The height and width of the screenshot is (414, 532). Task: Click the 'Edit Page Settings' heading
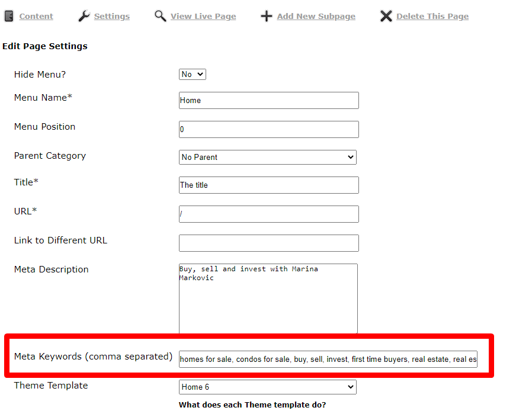click(45, 46)
